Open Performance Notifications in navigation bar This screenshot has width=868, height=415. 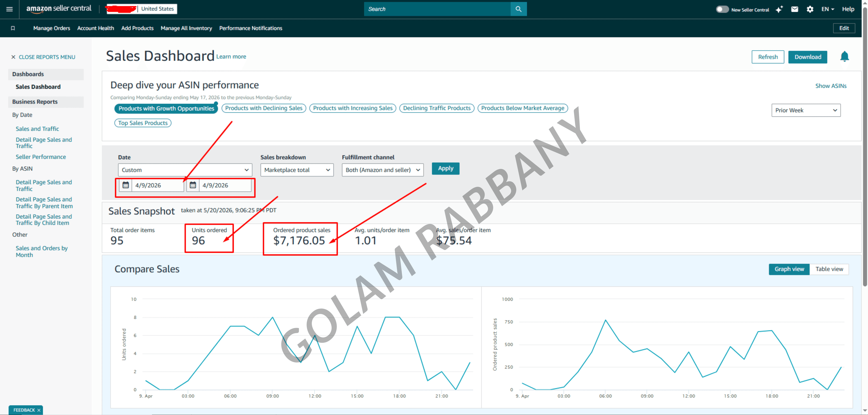251,28
